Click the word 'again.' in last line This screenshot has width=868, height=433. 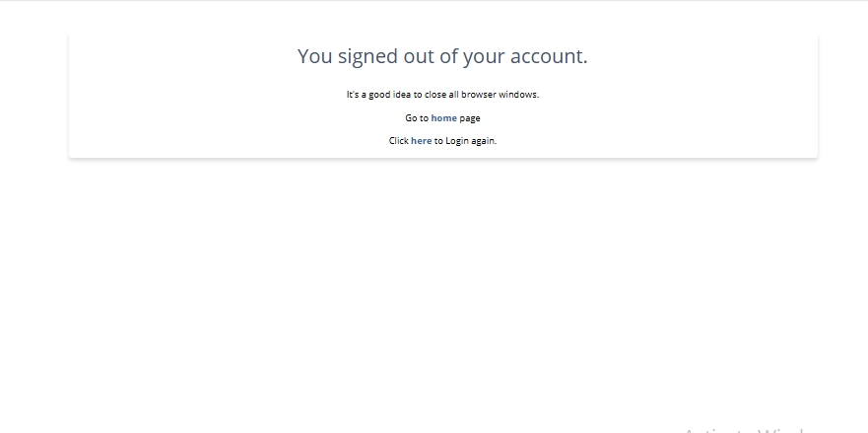[x=484, y=141]
